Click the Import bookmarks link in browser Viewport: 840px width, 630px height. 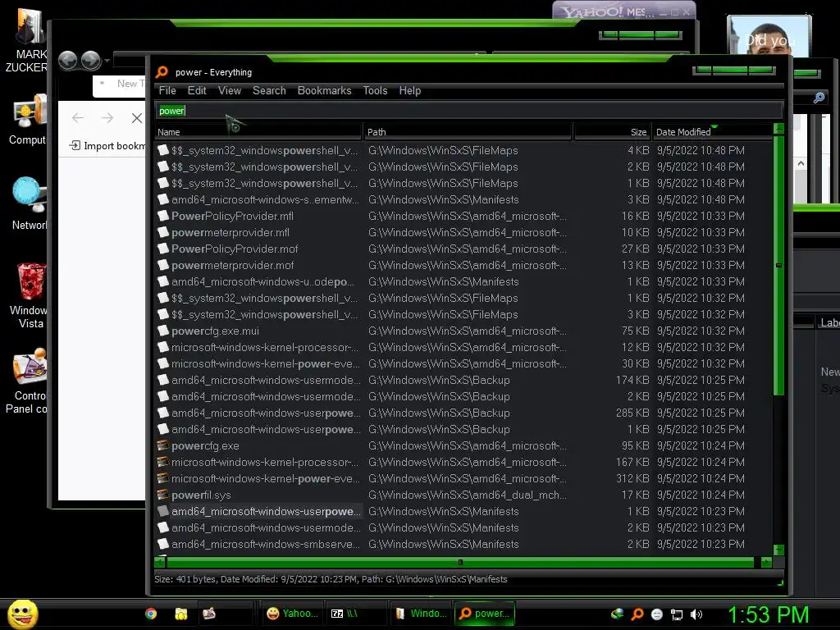[x=107, y=146]
